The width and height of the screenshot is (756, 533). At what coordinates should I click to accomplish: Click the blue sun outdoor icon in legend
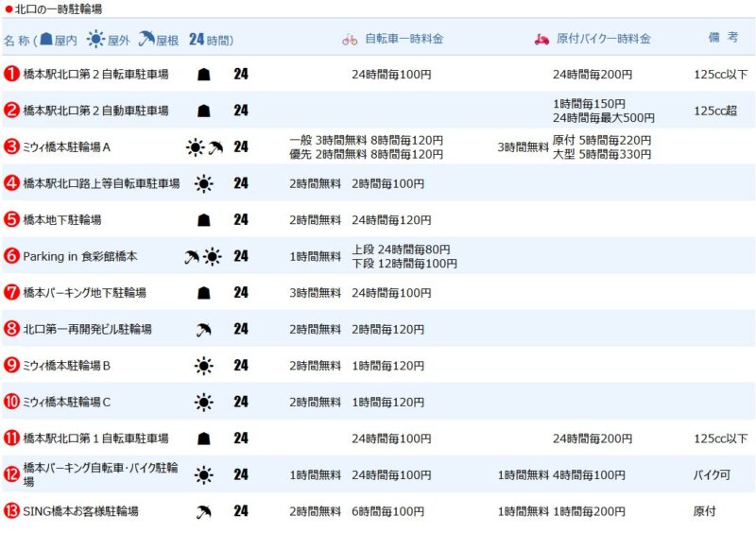[x=95, y=39]
